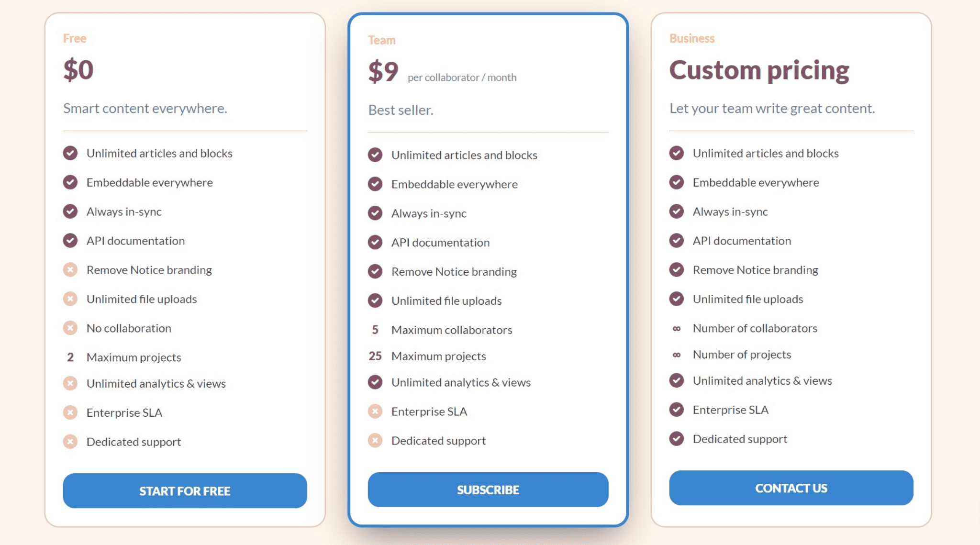Click the CONTACT US button

791,488
